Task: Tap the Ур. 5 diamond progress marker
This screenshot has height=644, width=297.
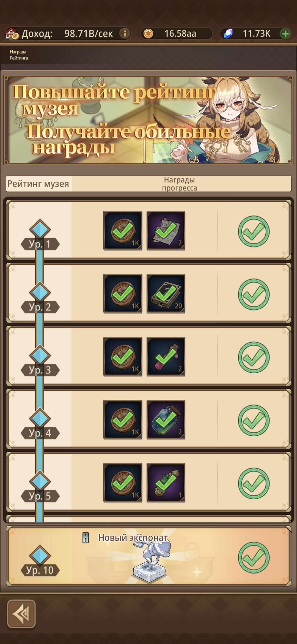Action: pyautogui.click(x=40, y=481)
